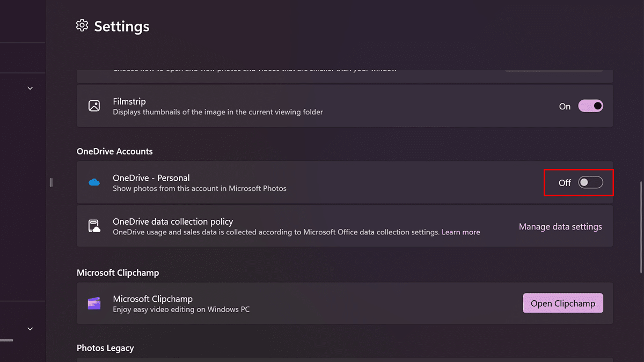The image size is (644, 362).
Task: Enable the OneDrive - Personal toggle
Action: point(590,183)
